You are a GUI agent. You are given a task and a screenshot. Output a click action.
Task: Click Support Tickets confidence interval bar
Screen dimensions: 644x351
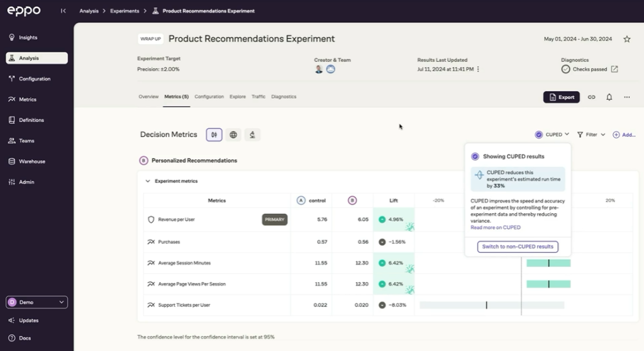[x=492, y=305]
